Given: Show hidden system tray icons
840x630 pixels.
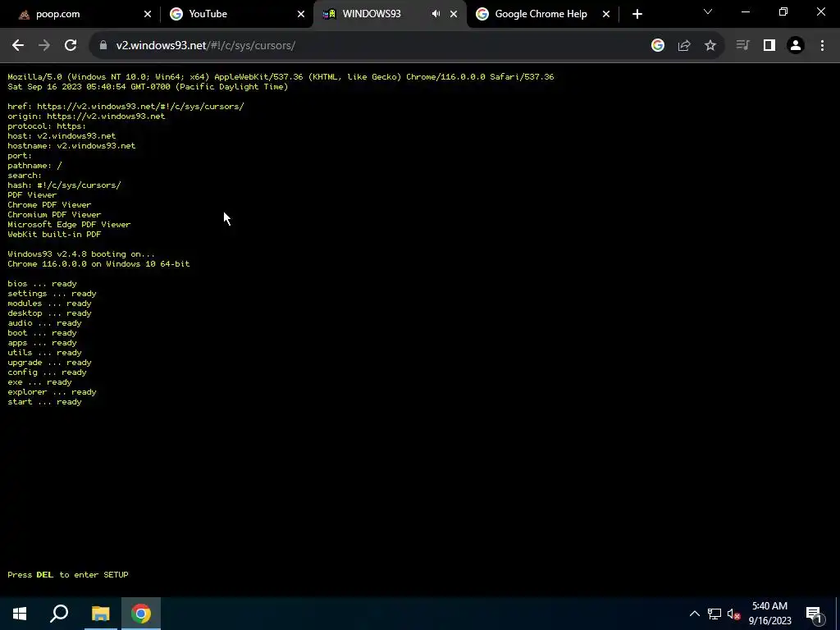Looking at the screenshot, I should [694, 614].
